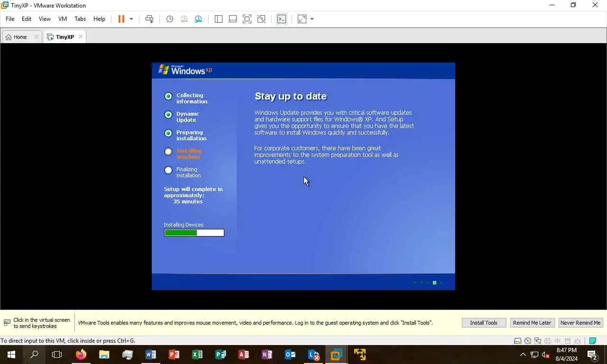The image size is (607, 364).
Task: Toggle the library sidebar panel
Action: (x=219, y=19)
